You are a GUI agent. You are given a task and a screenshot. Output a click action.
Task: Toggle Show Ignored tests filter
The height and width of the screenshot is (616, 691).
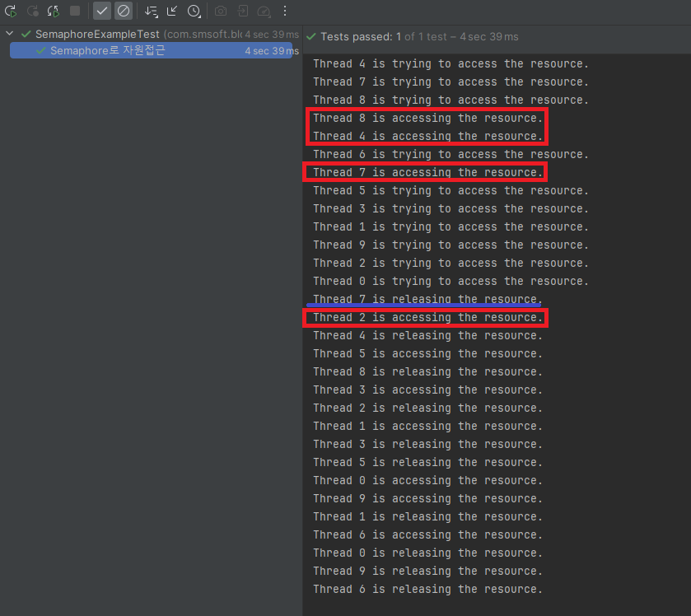[124, 11]
